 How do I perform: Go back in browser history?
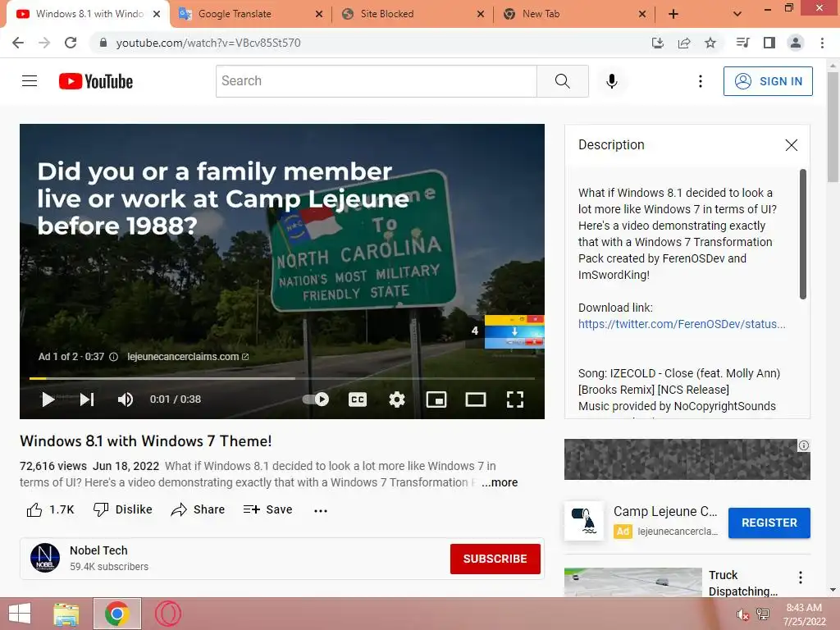18,43
